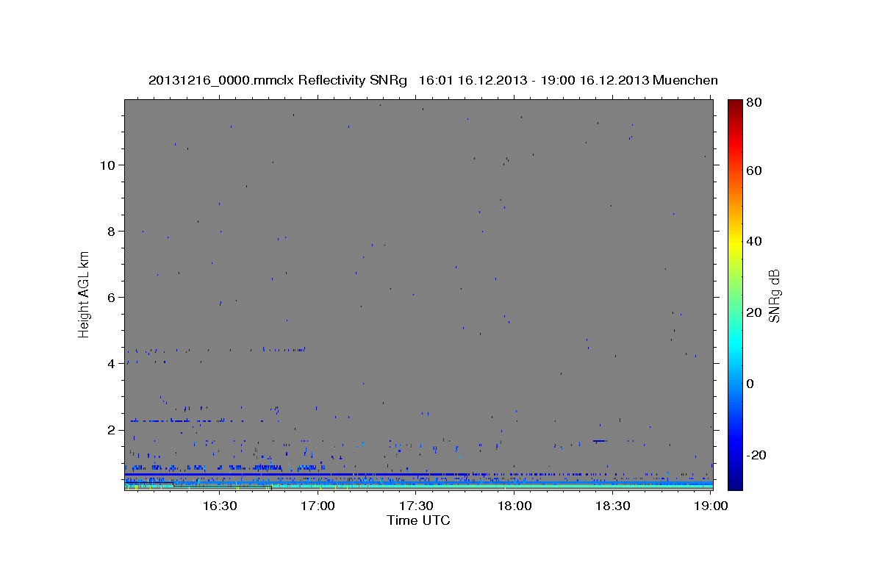882x588 pixels.
Task: Click the height tick label 4
Action: [110, 364]
